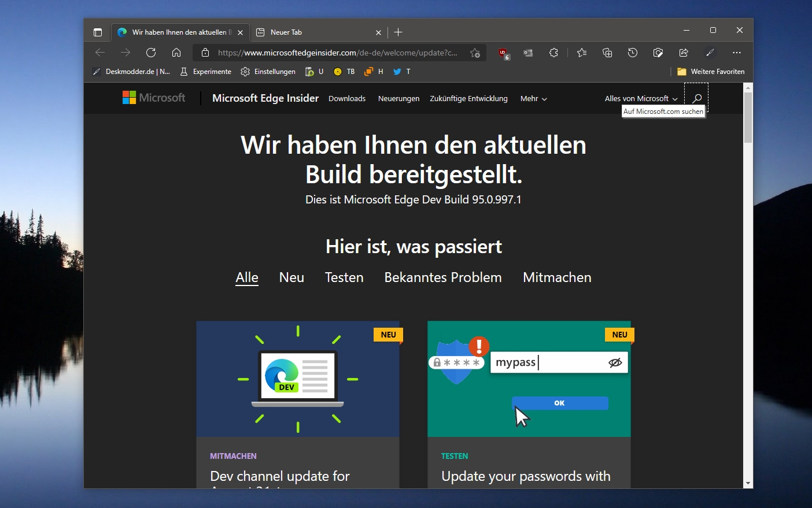Open the Twitter T bookmark

402,72
